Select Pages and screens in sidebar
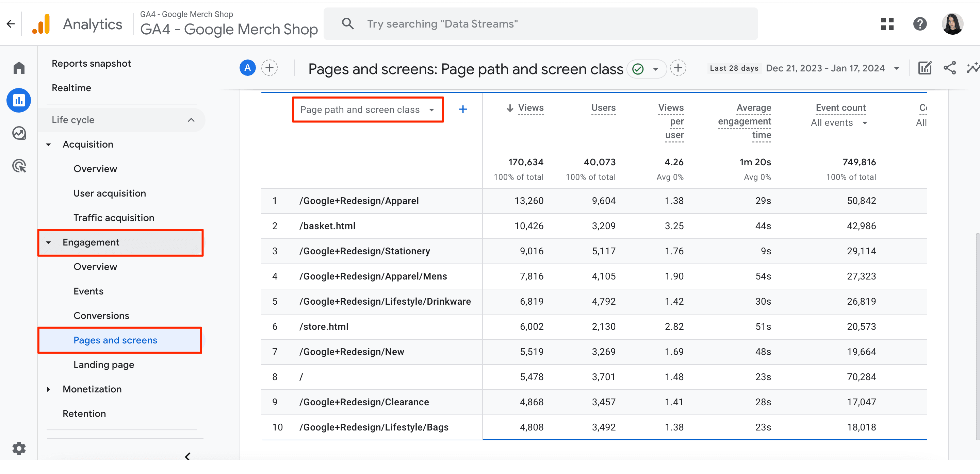 [115, 340]
